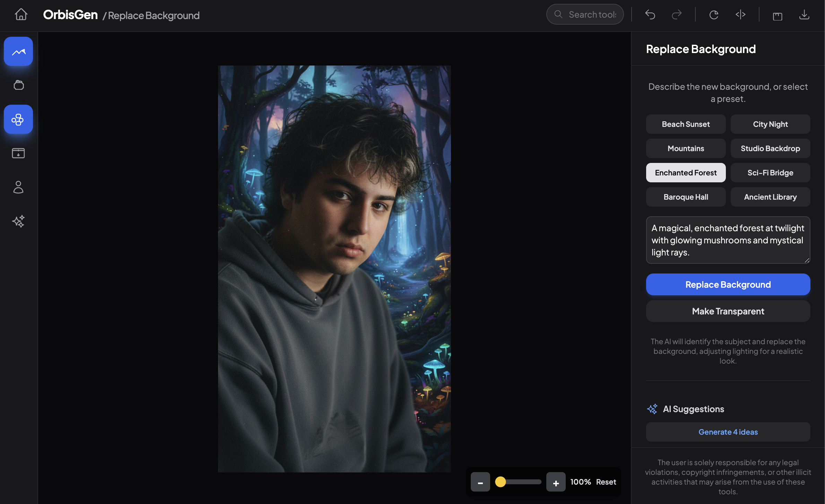Click the home icon in header
This screenshot has width=825, height=504.
click(21, 15)
